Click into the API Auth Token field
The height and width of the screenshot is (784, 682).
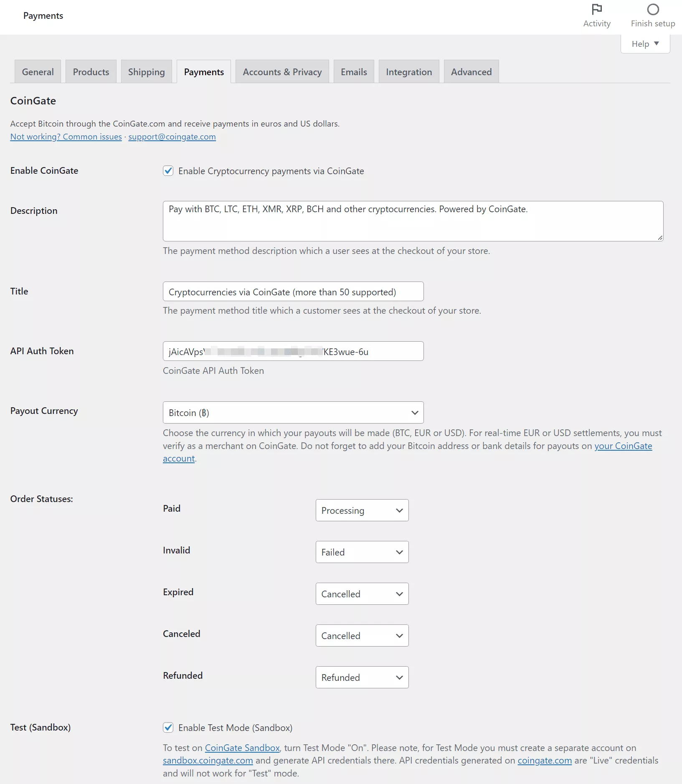[293, 351]
